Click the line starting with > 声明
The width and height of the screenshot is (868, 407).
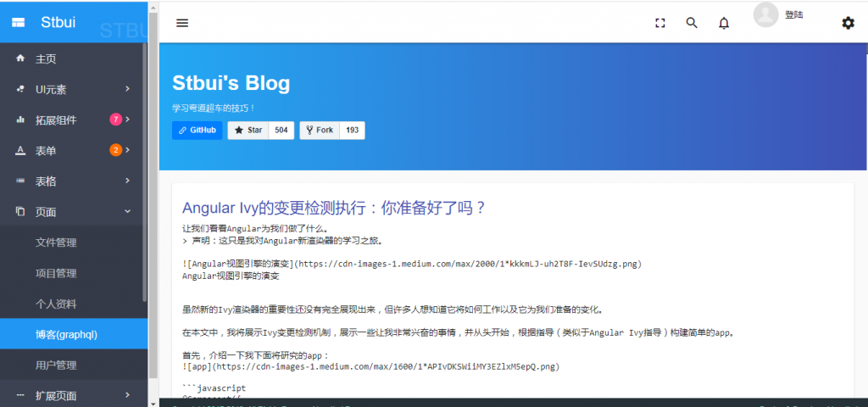(x=283, y=240)
